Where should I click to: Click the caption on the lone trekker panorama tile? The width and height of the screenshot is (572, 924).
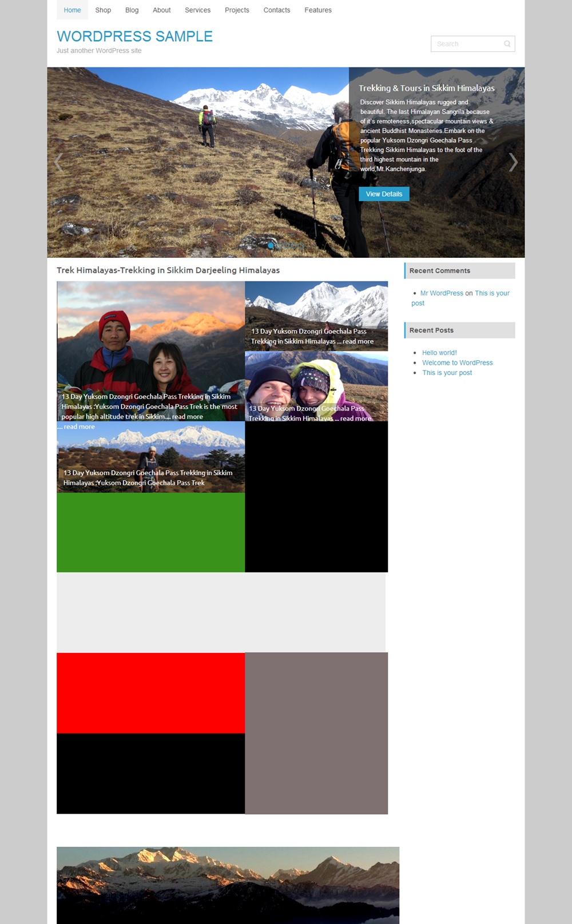(x=148, y=477)
